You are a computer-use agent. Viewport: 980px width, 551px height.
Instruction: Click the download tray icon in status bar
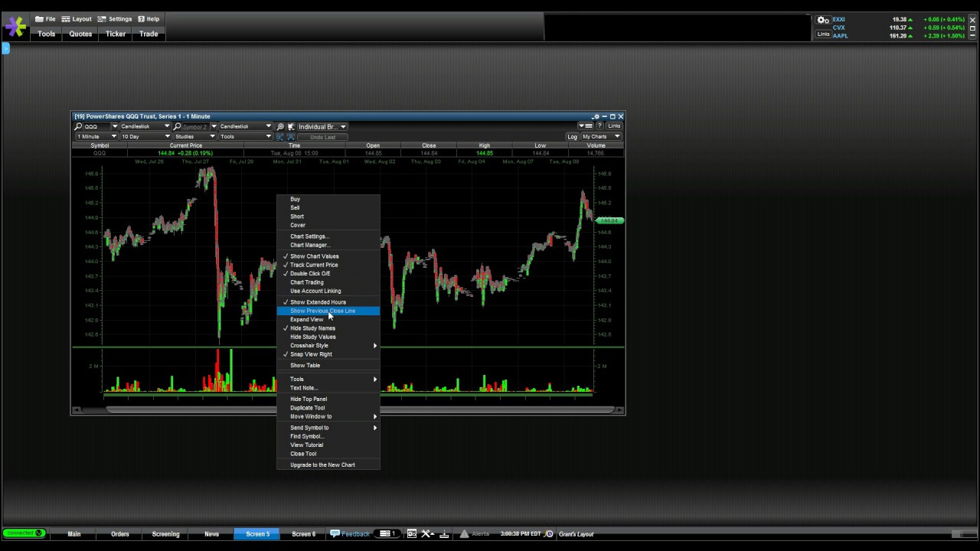pyautogui.click(x=444, y=533)
